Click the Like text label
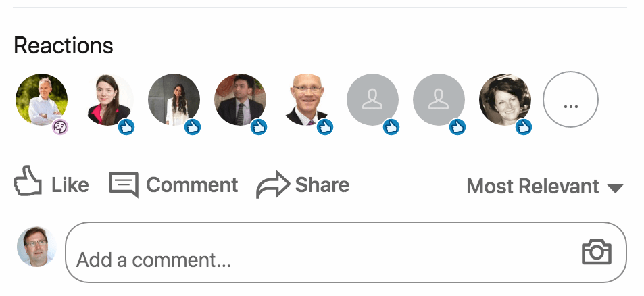The height and width of the screenshot is (296, 644). click(70, 185)
